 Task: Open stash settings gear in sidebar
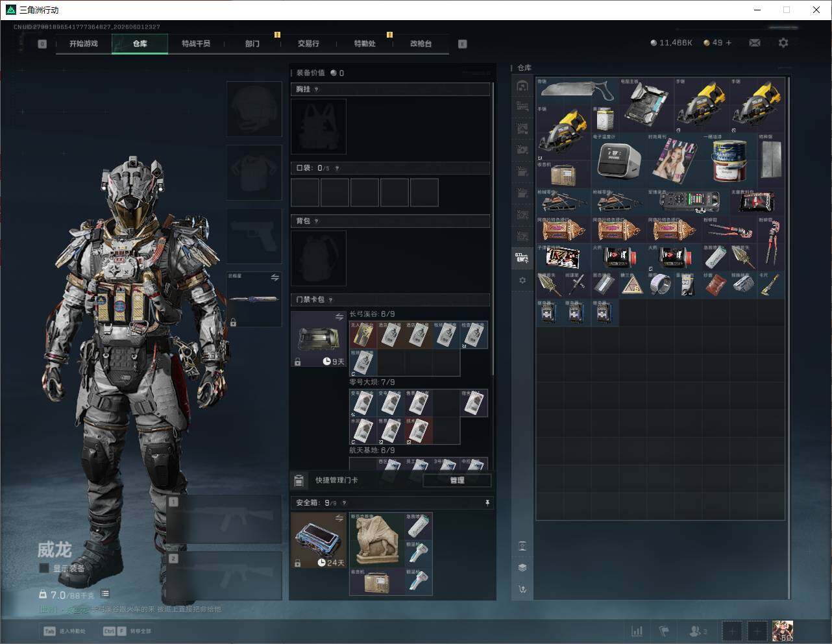point(522,280)
